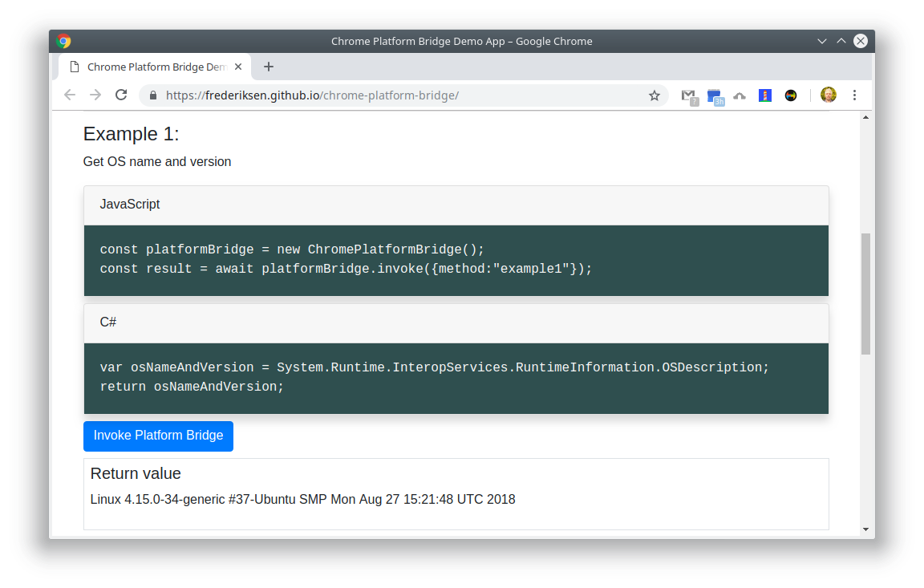
Task: Bookmark this page with the star icon
Action: click(654, 95)
